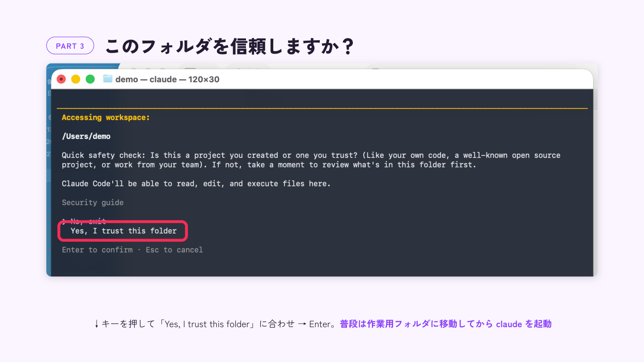
Task: Click the purple note about starting claude
Action: click(x=446, y=324)
